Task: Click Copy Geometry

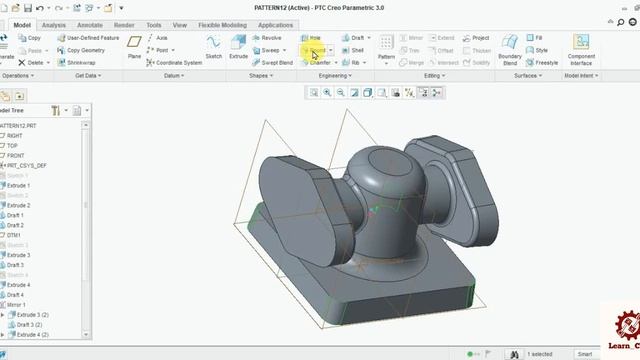Action: point(81,51)
